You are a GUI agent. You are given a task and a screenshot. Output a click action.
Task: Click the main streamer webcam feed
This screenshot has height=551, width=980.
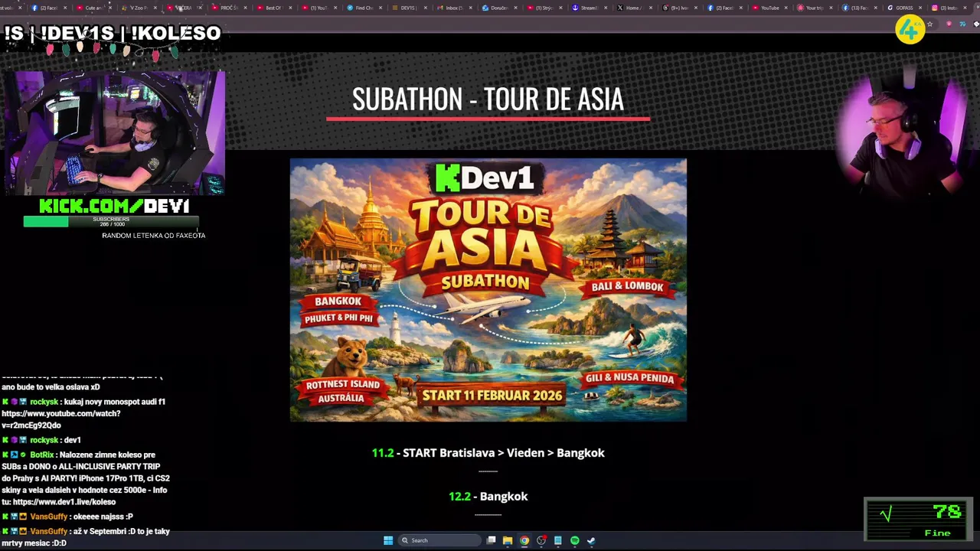point(115,133)
